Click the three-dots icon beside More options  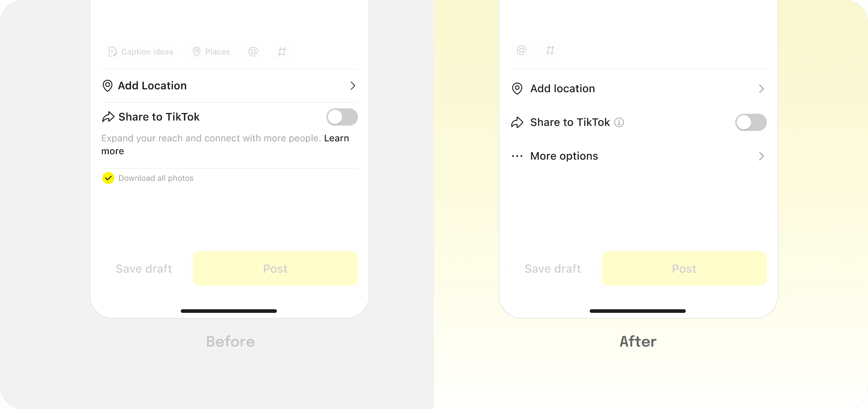pyautogui.click(x=517, y=156)
